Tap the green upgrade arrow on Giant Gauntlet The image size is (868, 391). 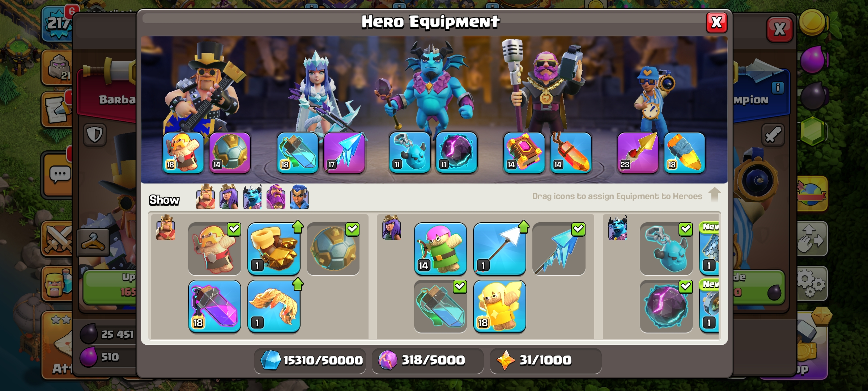[x=298, y=227]
